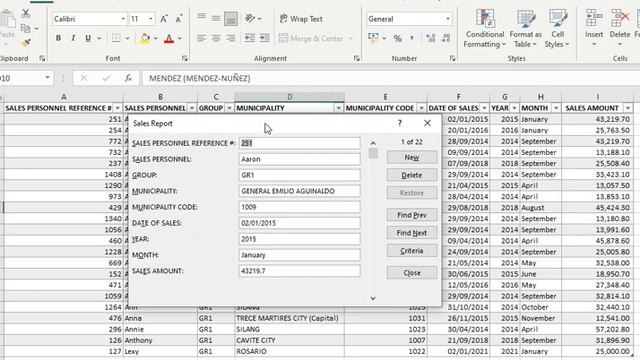
Task: Select the Format Painter brush
Action: point(26,42)
